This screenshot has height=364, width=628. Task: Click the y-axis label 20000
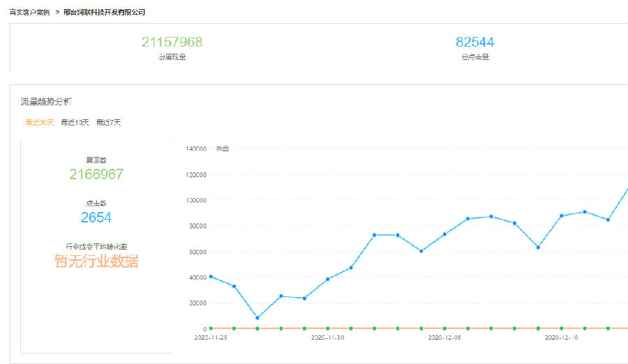pyautogui.click(x=198, y=303)
